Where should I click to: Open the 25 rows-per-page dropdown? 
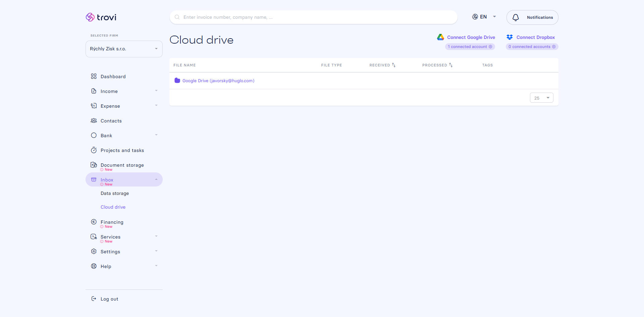click(x=542, y=98)
